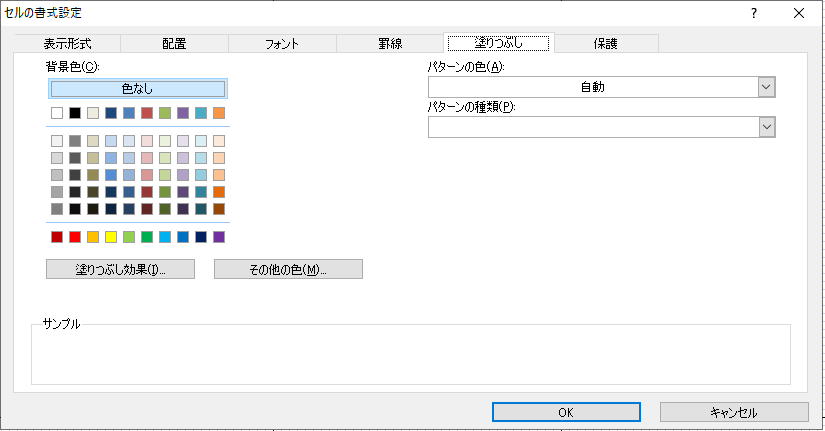Select purple at end of bottom color row
825x431 pixels.
[x=219, y=237]
